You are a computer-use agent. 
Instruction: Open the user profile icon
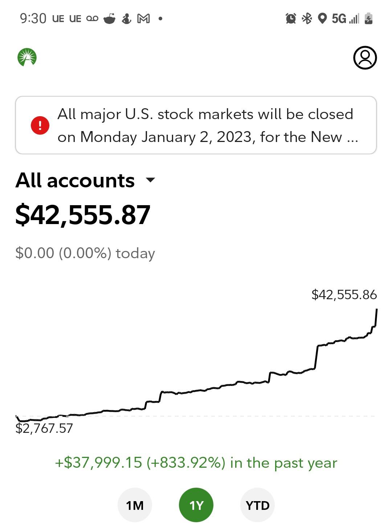pos(365,58)
